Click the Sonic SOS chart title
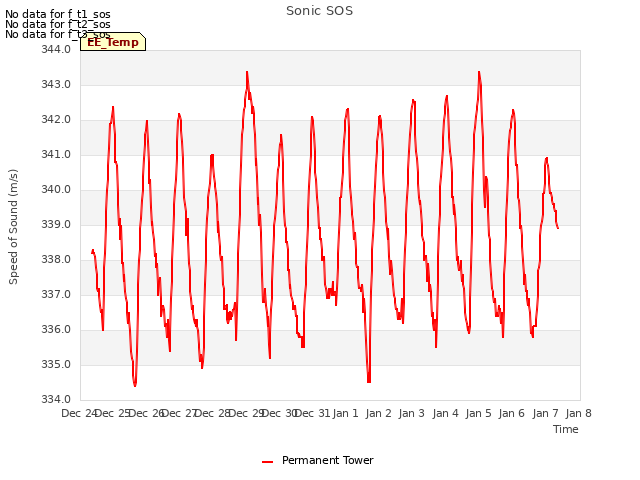 320,11
